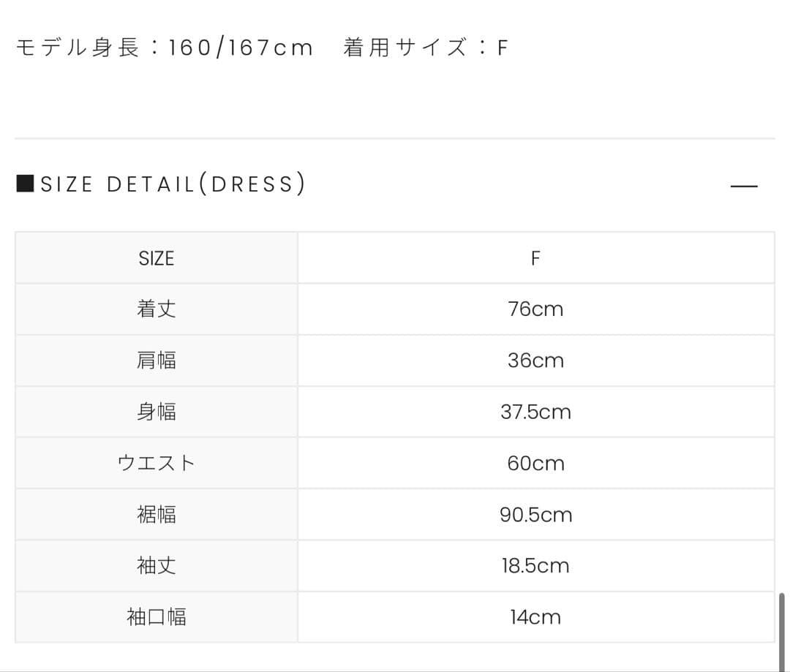Click the 76cm value cell
This screenshot has width=790, height=672.
[x=535, y=309]
